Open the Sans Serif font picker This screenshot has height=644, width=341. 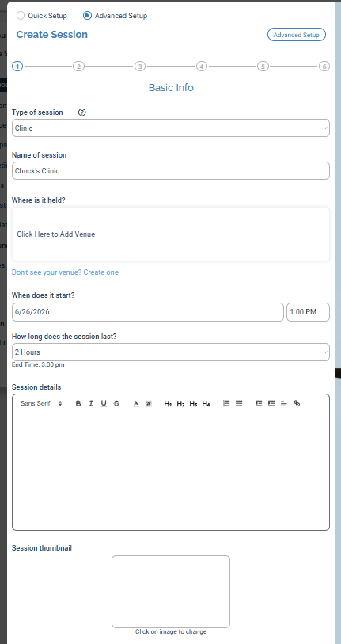41,404
